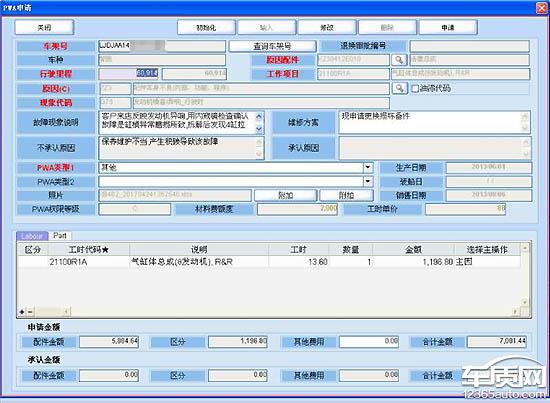Click the 申请 button
Viewport: 550px width, 403px height.
pos(448,27)
